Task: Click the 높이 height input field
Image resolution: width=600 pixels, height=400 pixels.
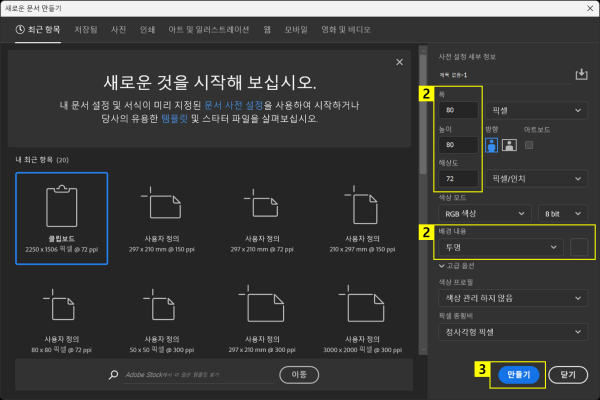Action: 458,145
